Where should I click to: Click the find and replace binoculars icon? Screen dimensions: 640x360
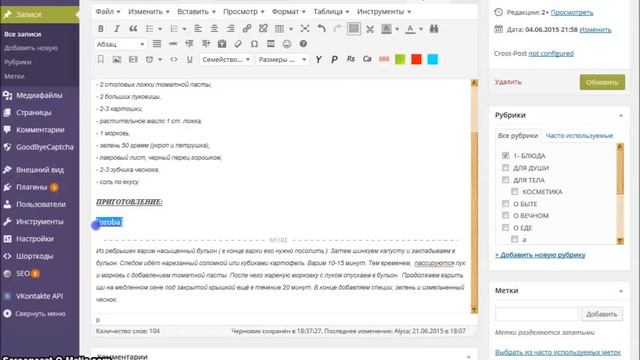coord(434,29)
